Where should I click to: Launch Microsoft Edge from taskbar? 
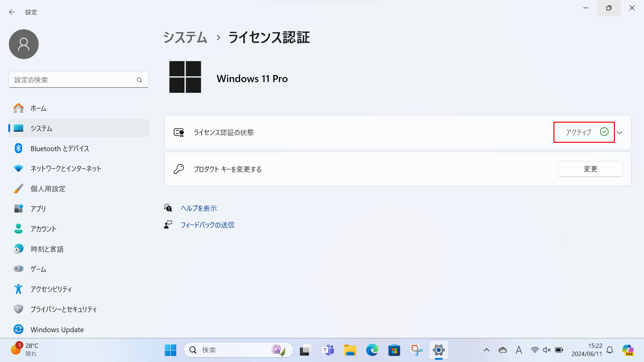[x=372, y=350]
